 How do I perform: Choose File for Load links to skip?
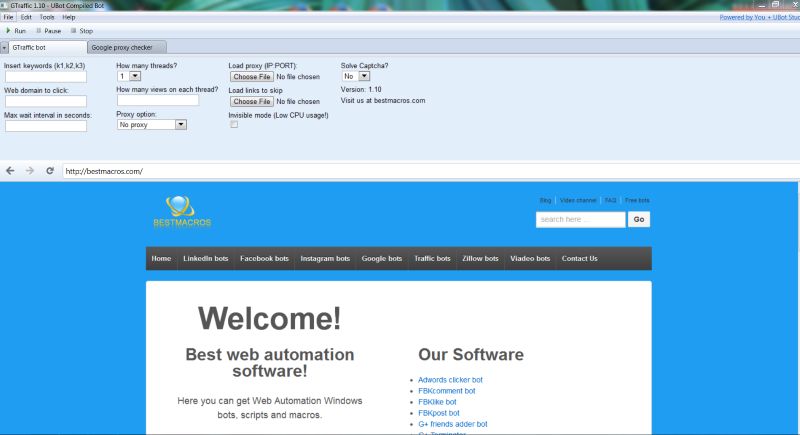[252, 101]
